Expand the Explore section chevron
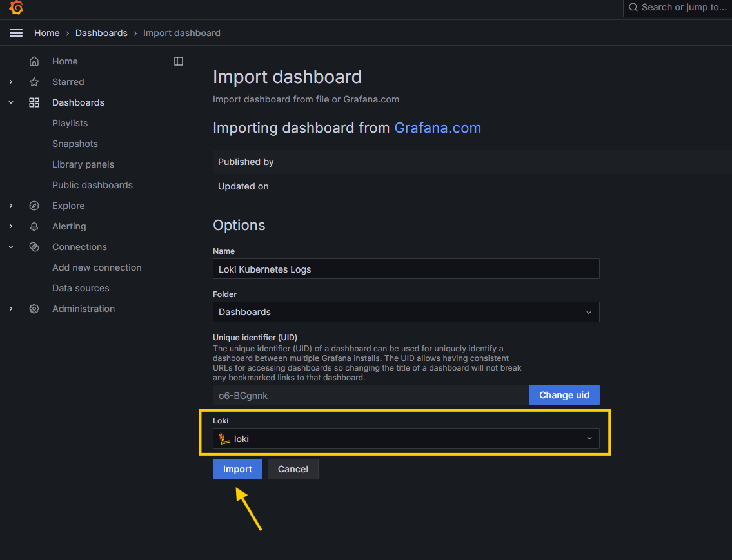 tap(11, 206)
